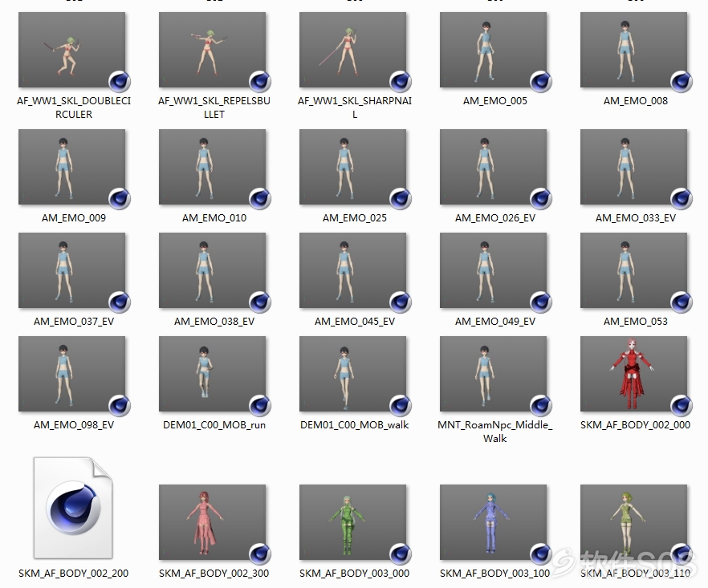
Task: Select the AM_EMO_009 thumbnail
Action: point(71,167)
